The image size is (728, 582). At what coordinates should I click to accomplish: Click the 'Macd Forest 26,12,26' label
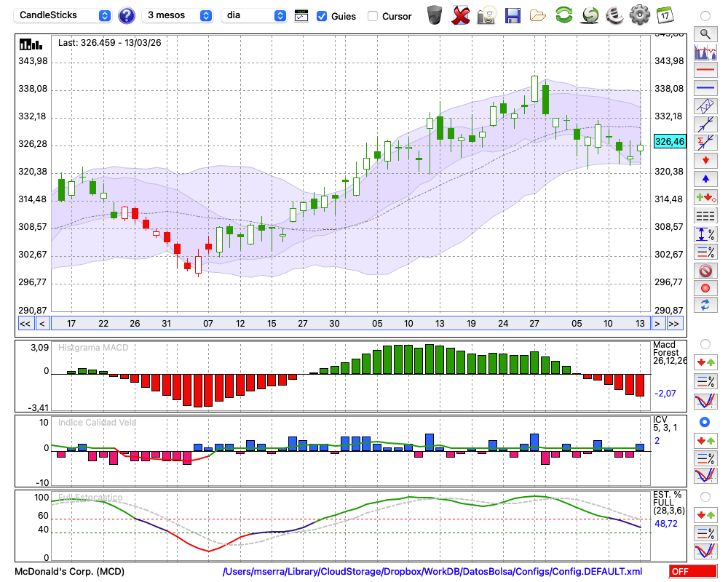coord(670,353)
